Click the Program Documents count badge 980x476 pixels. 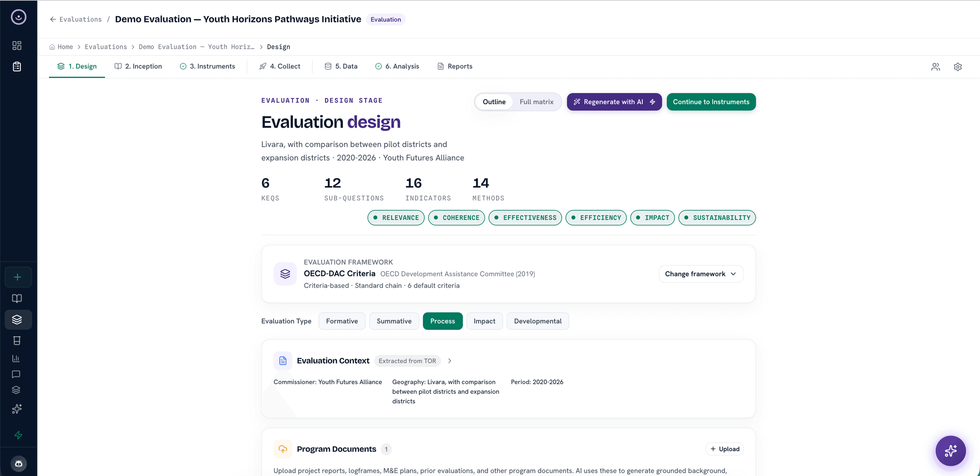click(386, 449)
